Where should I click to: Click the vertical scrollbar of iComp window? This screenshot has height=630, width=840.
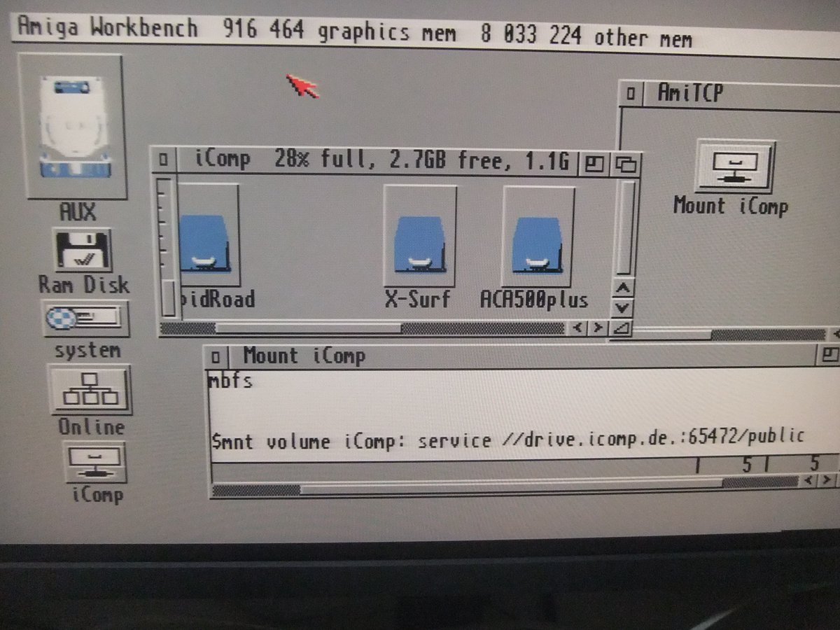pyautogui.click(x=624, y=227)
